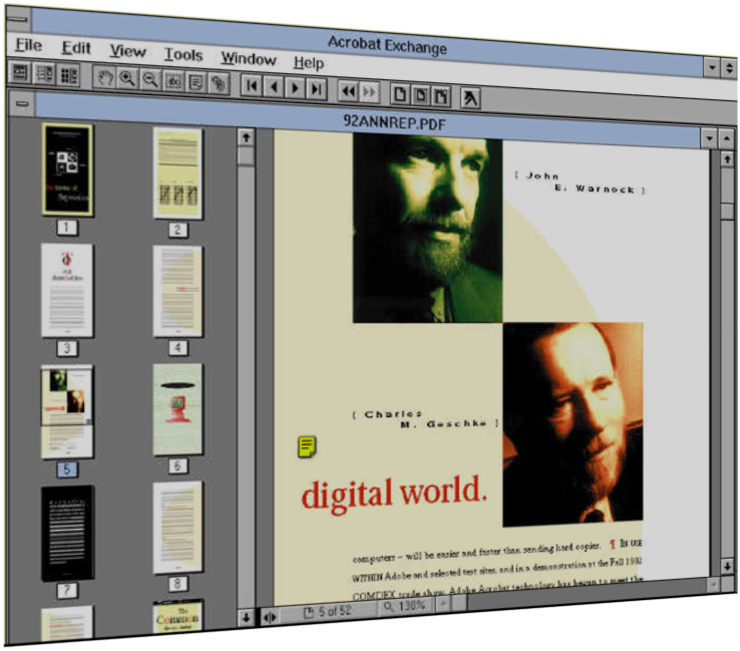Switch to bookmarks-and-page view mode
The image size is (740, 651).
pos(45,73)
